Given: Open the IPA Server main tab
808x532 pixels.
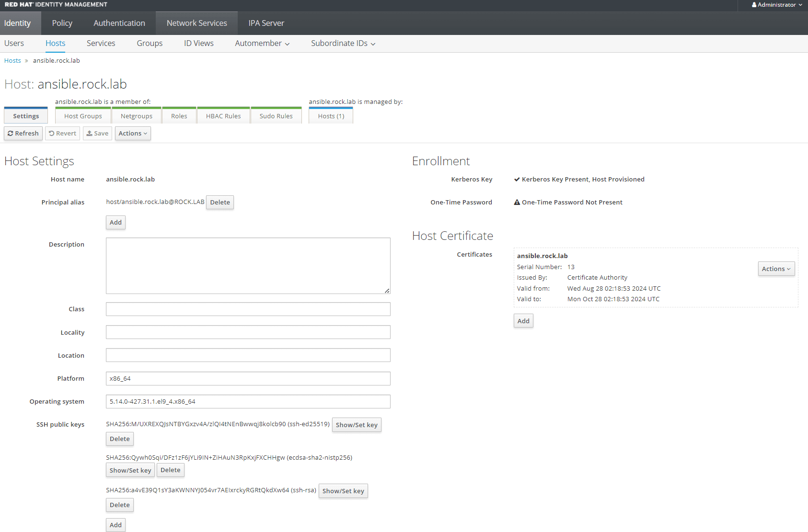Looking at the screenshot, I should 266,23.
